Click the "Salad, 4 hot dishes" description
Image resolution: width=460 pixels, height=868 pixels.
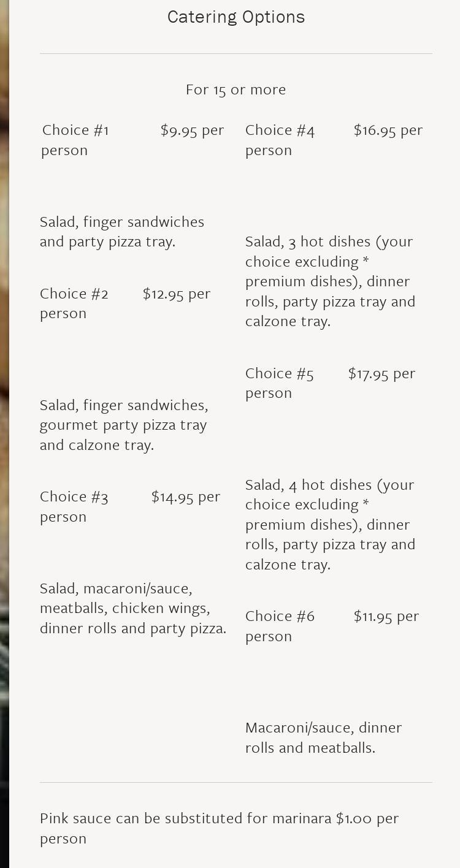click(330, 525)
